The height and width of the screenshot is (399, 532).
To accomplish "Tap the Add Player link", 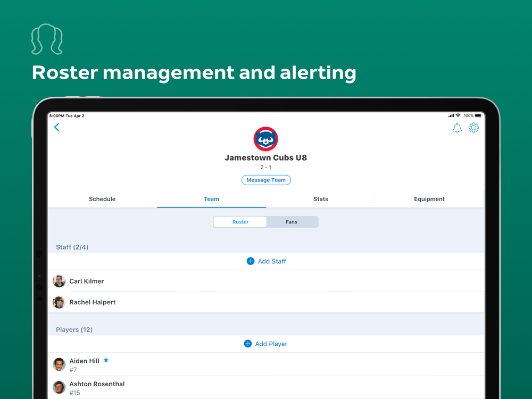I will (271, 344).
